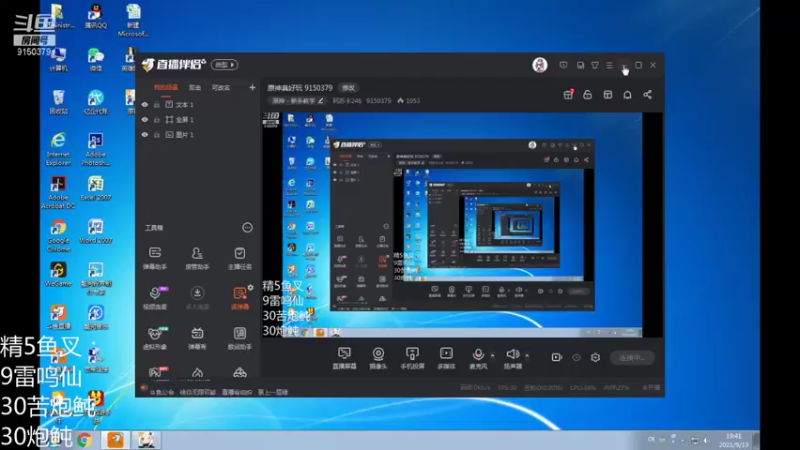Open the orange highlighted 读弹幕 tool

[239, 297]
